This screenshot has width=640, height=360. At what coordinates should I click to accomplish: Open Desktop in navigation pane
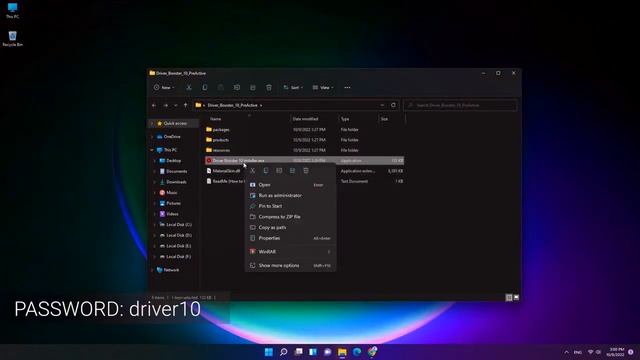coord(173,161)
